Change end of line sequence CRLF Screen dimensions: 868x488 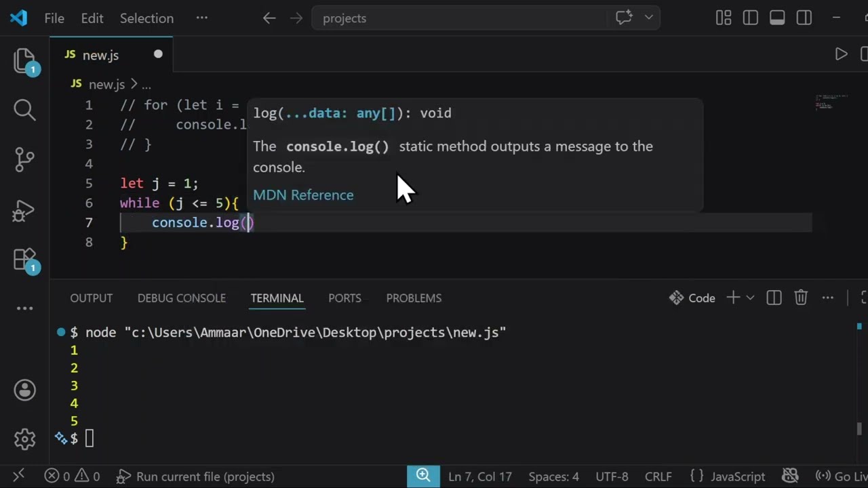[x=658, y=476]
